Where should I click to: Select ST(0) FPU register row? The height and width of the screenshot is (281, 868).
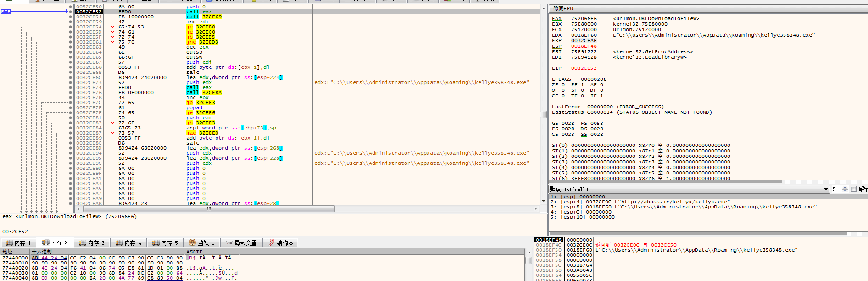click(640, 145)
